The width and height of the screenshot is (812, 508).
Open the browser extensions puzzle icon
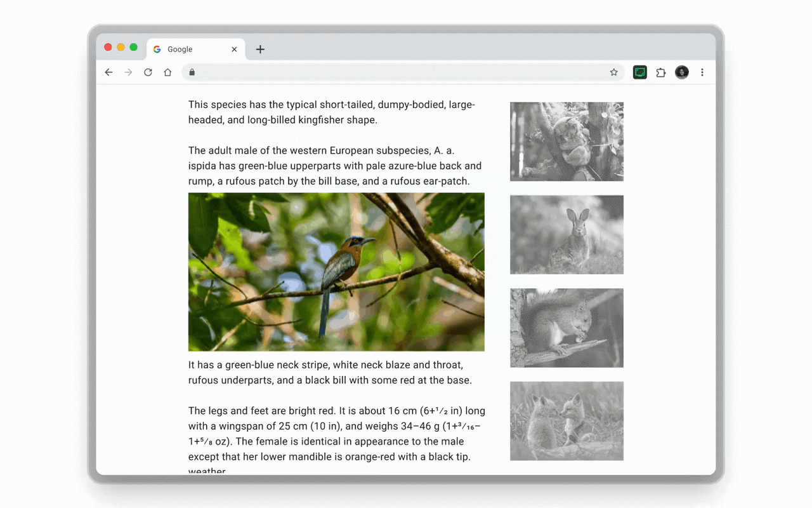point(660,72)
